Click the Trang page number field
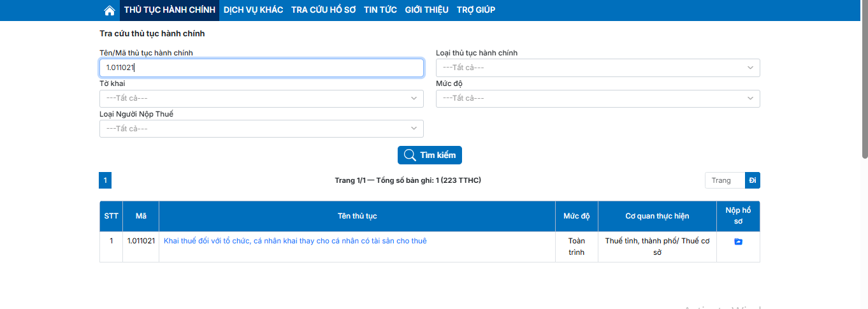The height and width of the screenshot is (309, 868). (x=725, y=181)
